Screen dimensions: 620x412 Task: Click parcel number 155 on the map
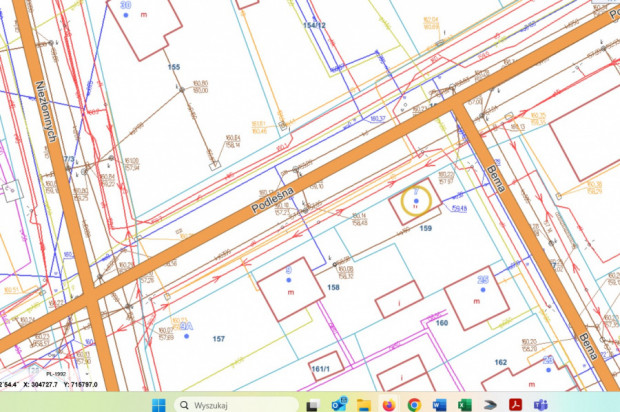pos(174,67)
